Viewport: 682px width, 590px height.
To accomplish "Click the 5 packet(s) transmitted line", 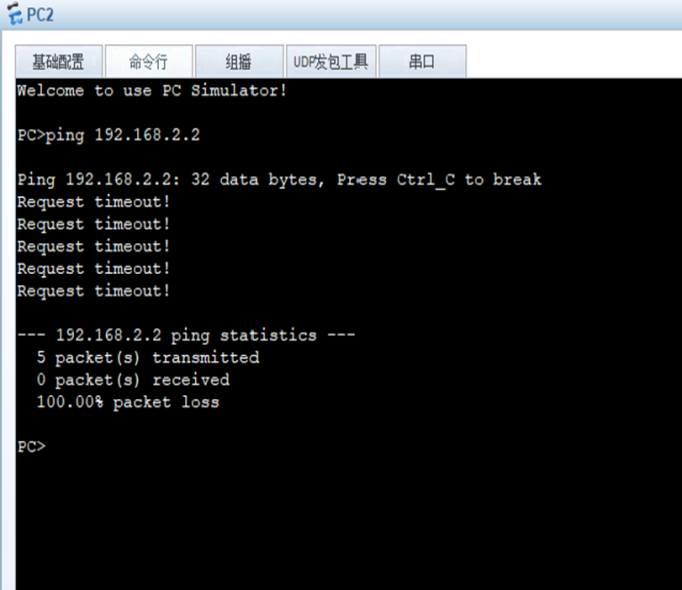I will point(147,357).
